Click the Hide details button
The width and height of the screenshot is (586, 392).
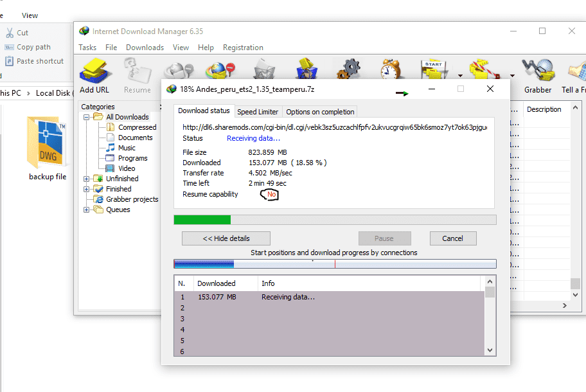point(226,238)
